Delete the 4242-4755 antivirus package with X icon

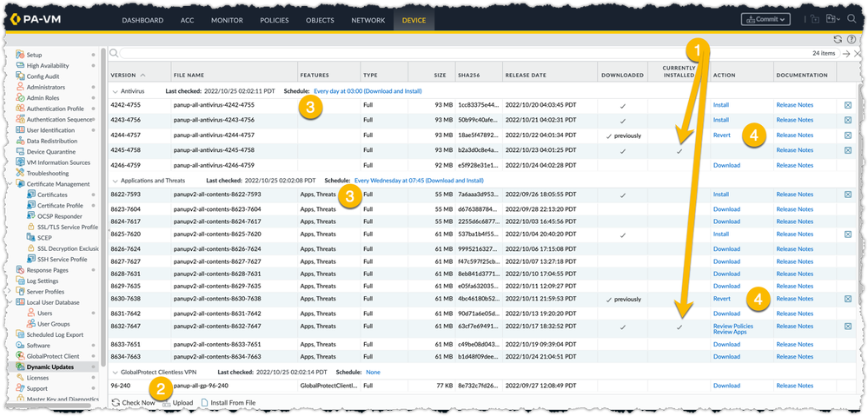pyautogui.click(x=848, y=105)
